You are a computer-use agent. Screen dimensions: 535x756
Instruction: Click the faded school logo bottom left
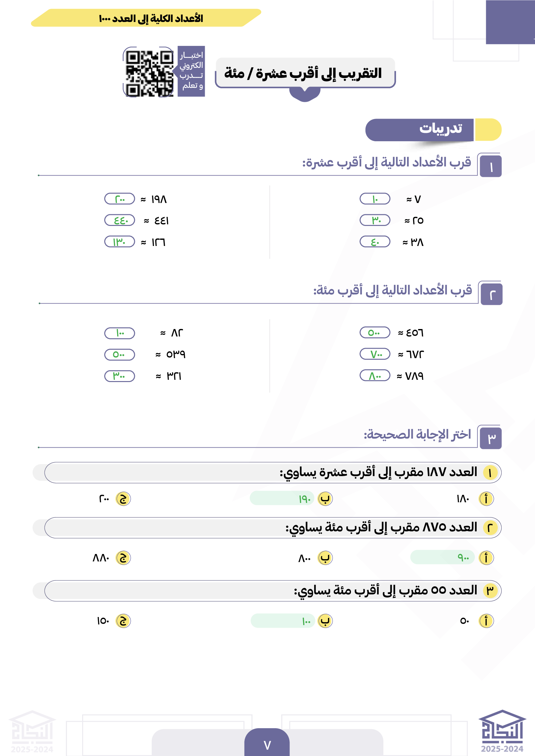(x=32, y=731)
